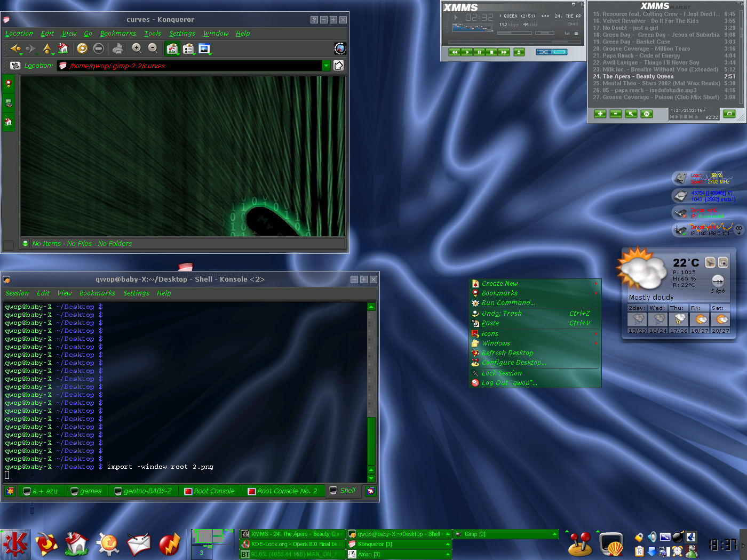Open Konsole Session menu
Viewport: 747px width, 560px height.
(17, 293)
